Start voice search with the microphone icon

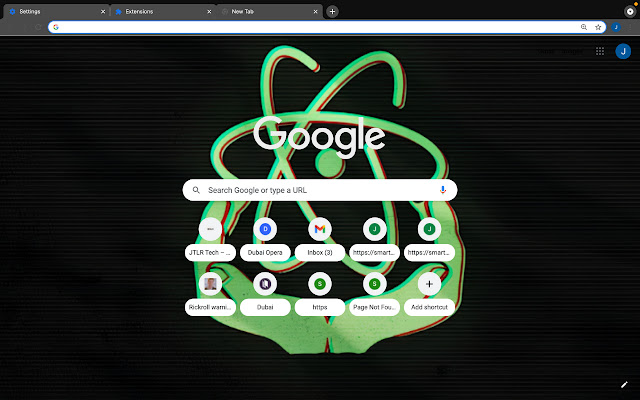click(442, 190)
